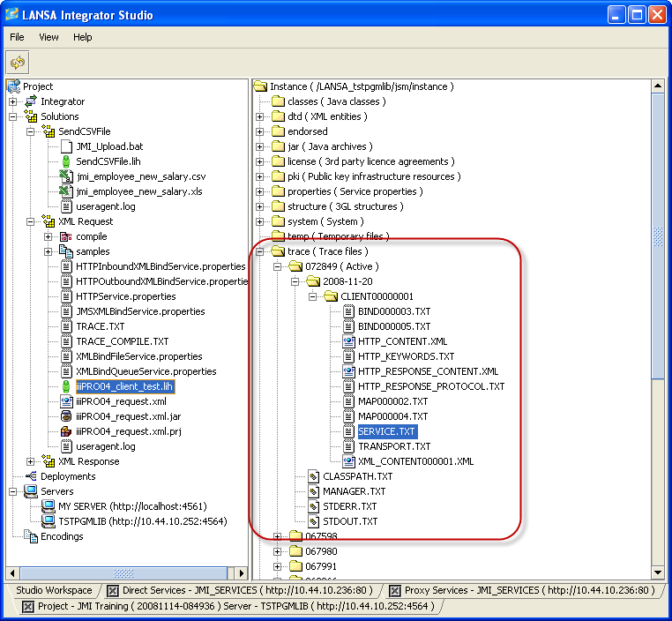
Task: Expand the XML Response node
Action: 31,461
